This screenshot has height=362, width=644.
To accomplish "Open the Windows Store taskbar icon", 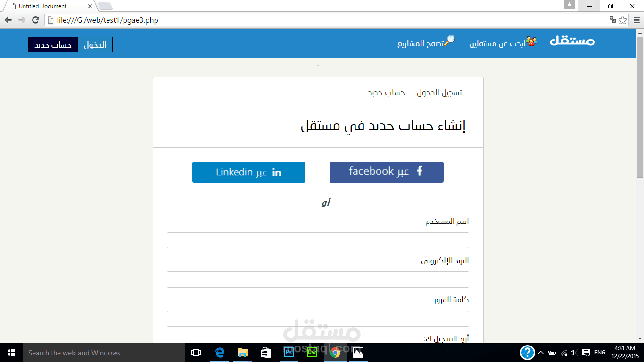I will click(x=265, y=353).
